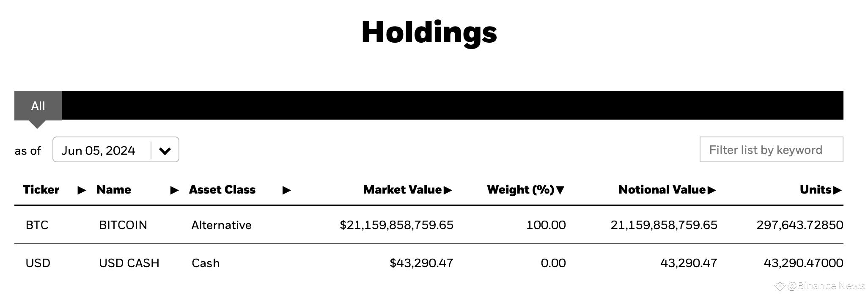Sort by the Asset Class column header
868x295 pixels.
[222, 190]
